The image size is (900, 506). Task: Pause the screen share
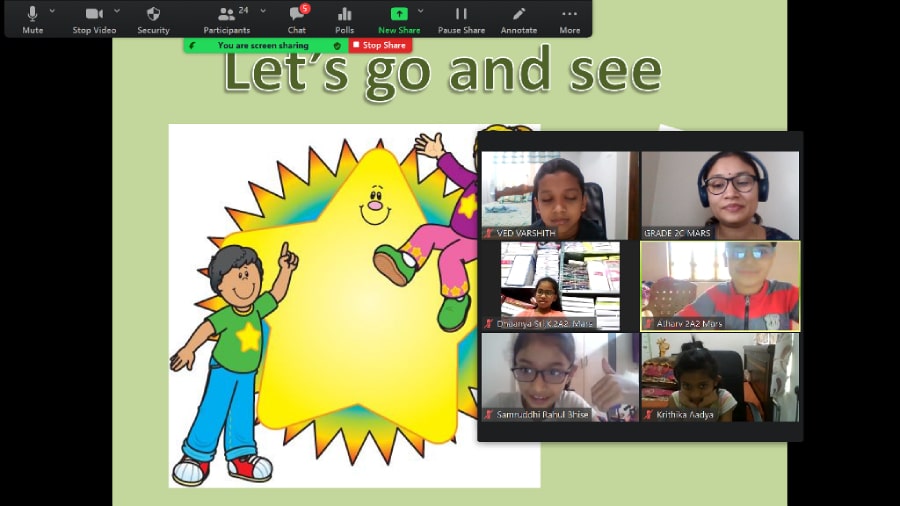coord(461,18)
